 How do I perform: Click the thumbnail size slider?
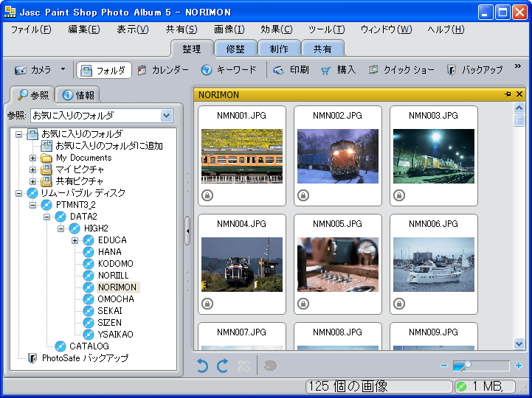(481, 366)
